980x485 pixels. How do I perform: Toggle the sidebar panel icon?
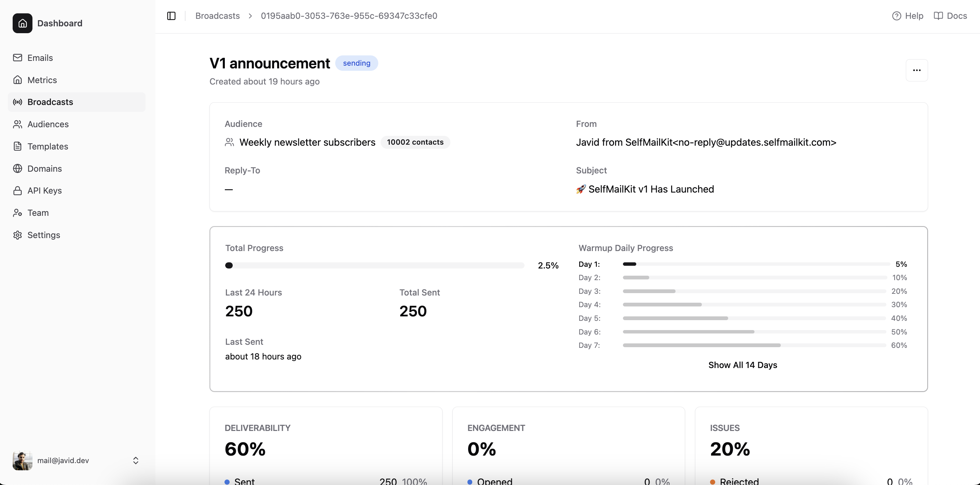[171, 16]
